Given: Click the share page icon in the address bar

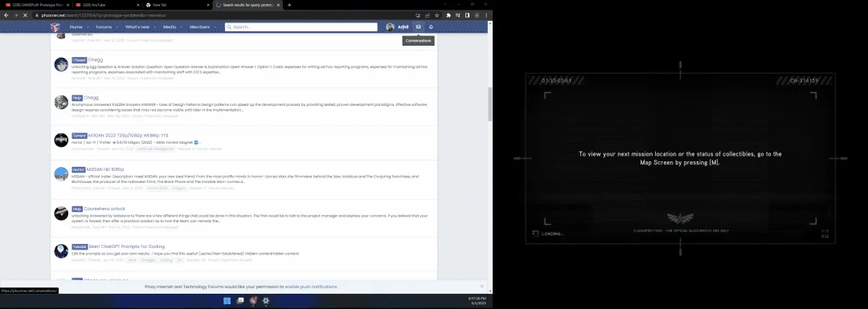Looking at the screenshot, I should click(428, 15).
